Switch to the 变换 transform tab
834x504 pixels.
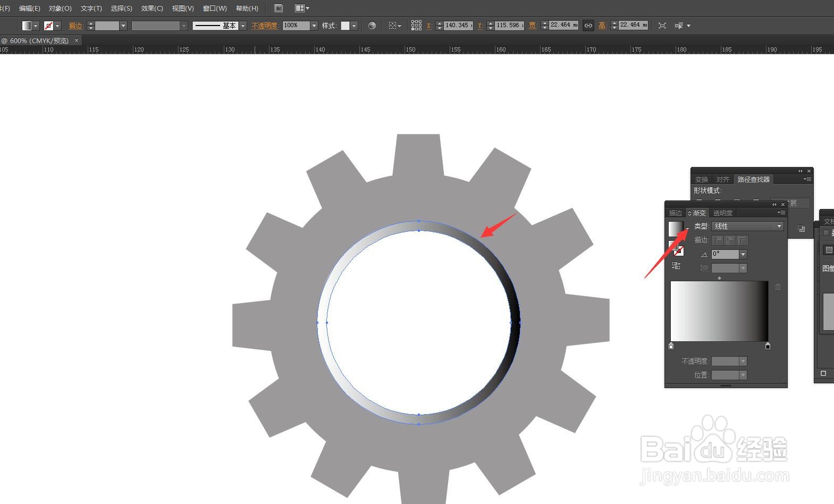pyautogui.click(x=702, y=180)
